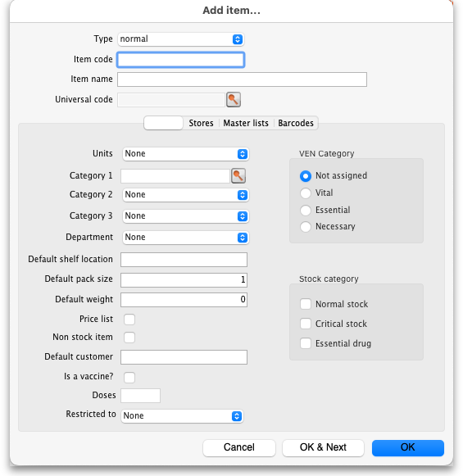Screen dimensions: 463x476
Task: Click into the Item name field
Action: coord(242,79)
